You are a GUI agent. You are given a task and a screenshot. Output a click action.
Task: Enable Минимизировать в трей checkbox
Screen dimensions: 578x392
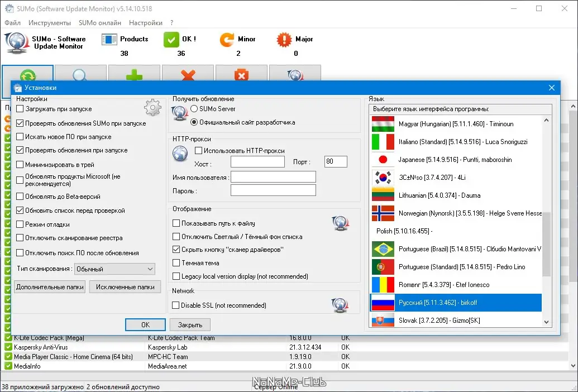pos(20,164)
